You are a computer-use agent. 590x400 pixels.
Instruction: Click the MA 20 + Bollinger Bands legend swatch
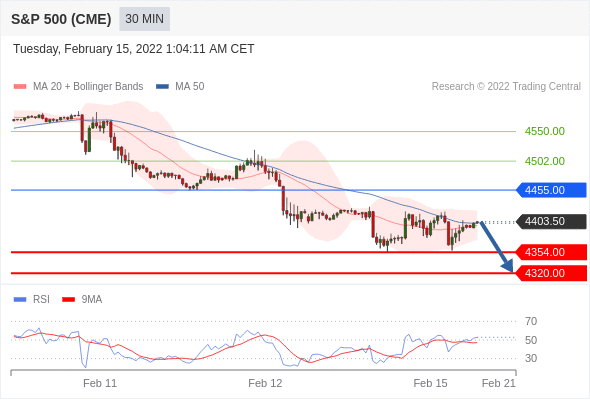coord(20,87)
